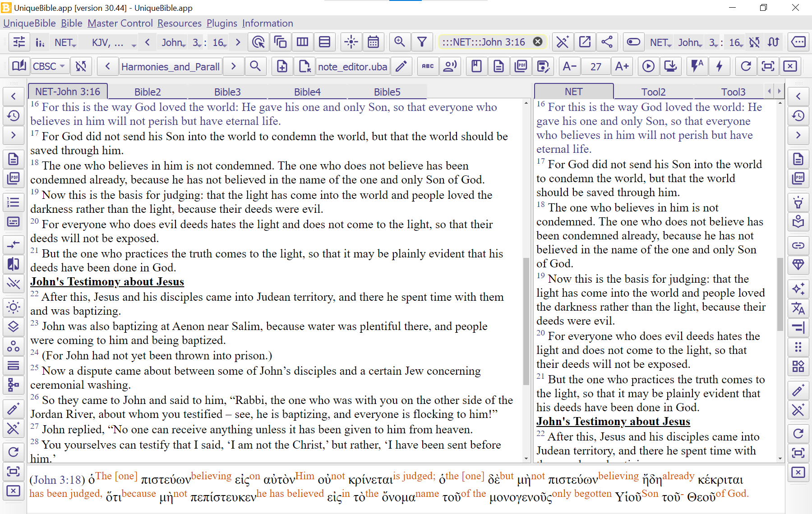Toggle the pill switch icon before NET
The image size is (812, 514).
(633, 42)
